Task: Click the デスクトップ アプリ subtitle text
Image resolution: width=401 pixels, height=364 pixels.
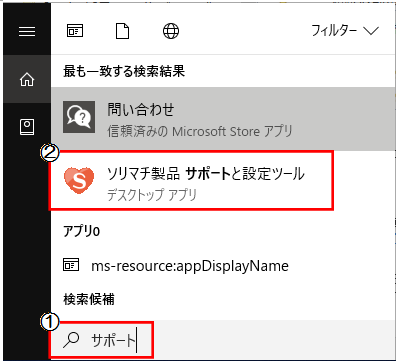Action: coord(152,195)
